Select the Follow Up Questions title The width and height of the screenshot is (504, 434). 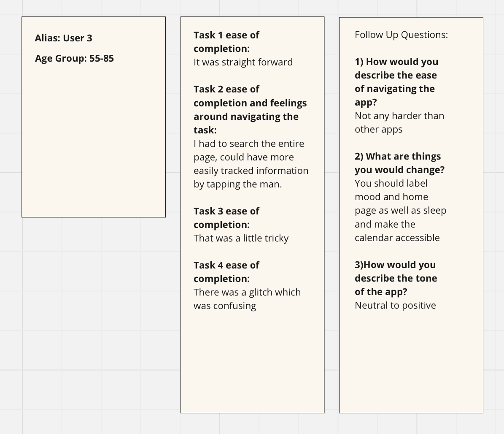pos(401,35)
